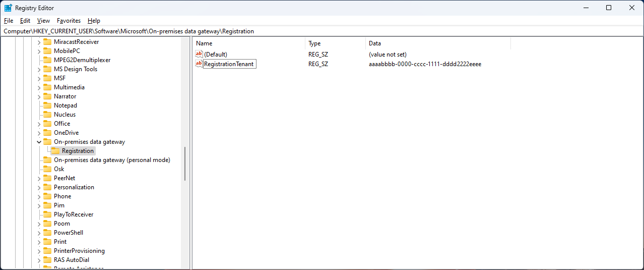Click the (Default) string value icon
The width and height of the screenshot is (644, 270).
pyautogui.click(x=199, y=54)
